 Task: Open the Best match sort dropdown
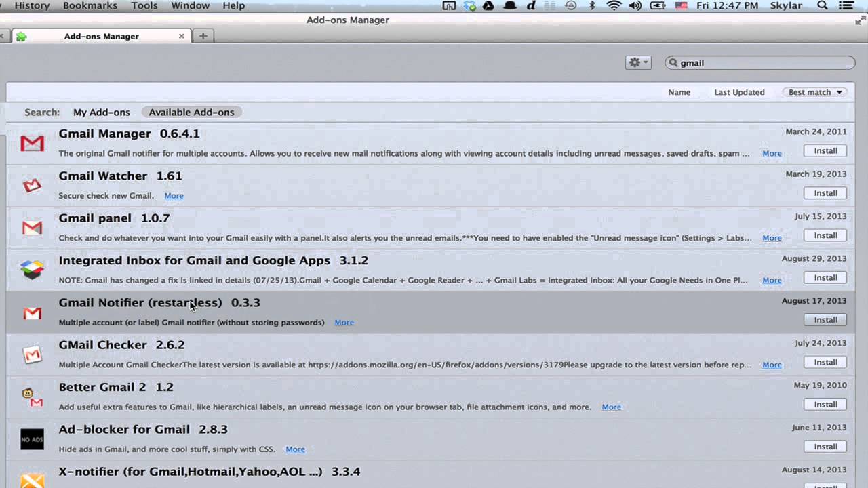coord(814,92)
